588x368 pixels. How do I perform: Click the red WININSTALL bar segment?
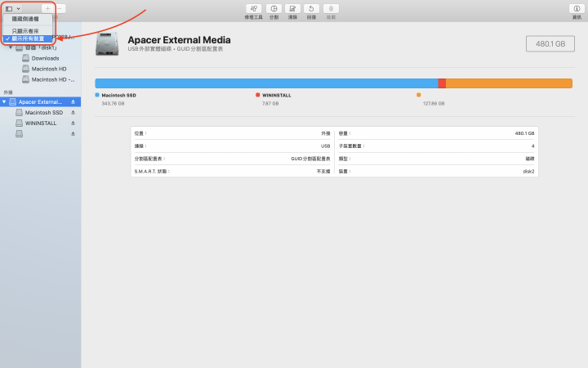(442, 83)
